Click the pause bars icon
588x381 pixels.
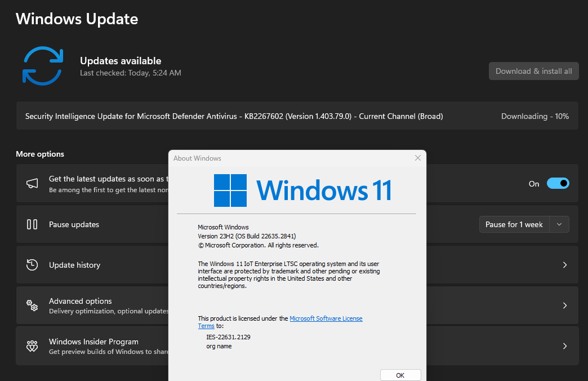pos(32,224)
